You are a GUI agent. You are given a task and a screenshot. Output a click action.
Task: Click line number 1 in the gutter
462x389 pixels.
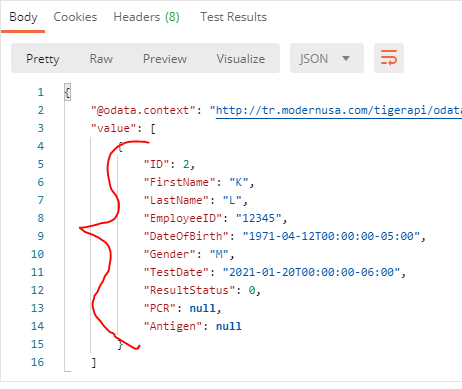pyautogui.click(x=40, y=92)
